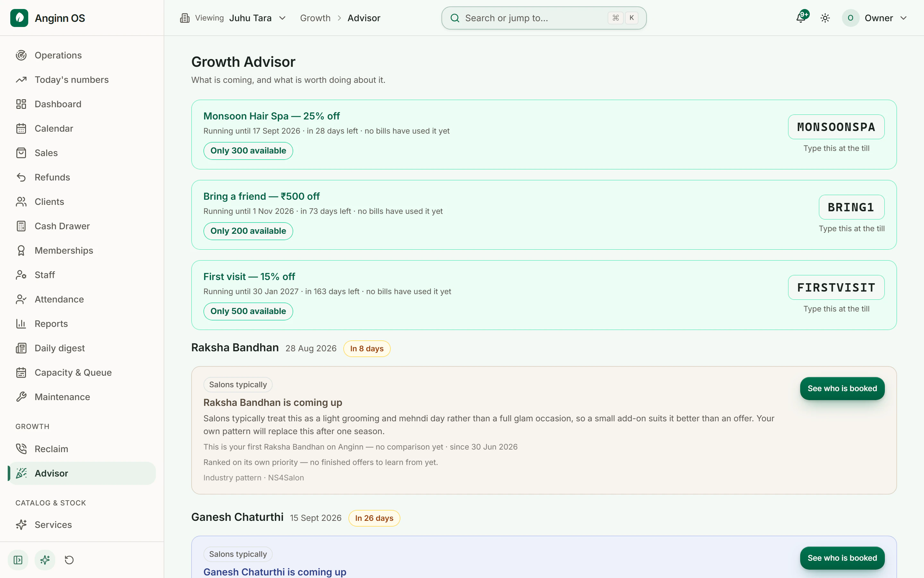Click the Bring a friend — ₹500 off title

coord(261,196)
